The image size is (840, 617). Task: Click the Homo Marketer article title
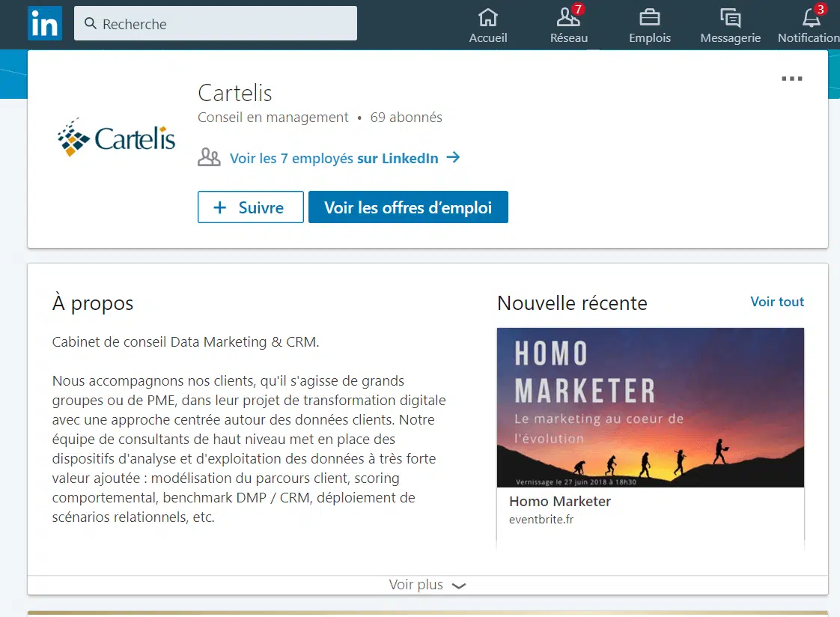pyautogui.click(x=560, y=502)
